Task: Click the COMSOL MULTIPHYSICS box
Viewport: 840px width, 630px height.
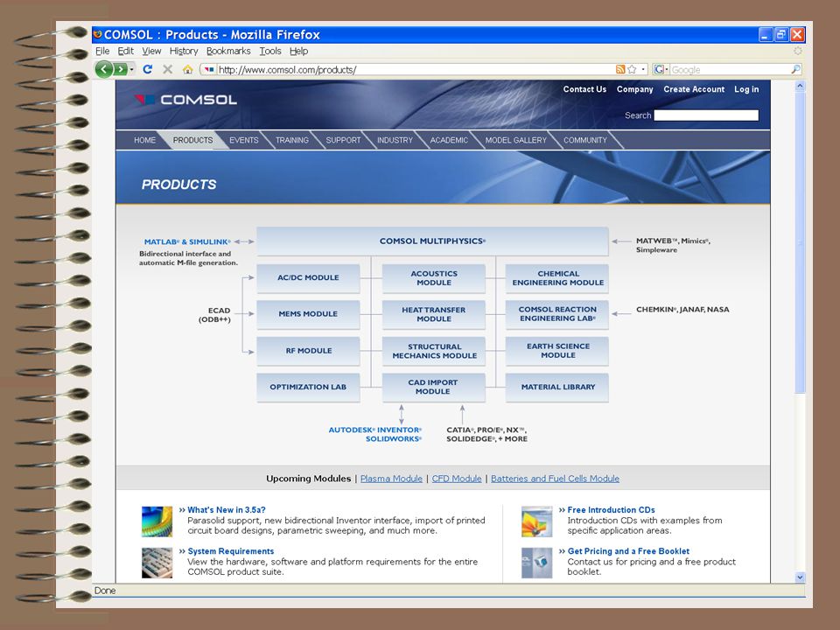Action: point(432,241)
